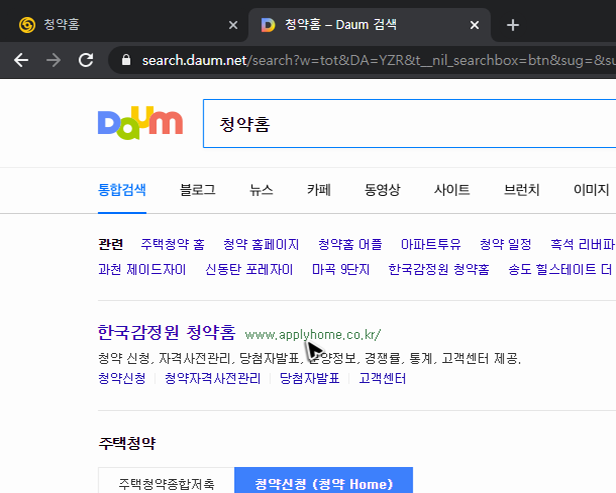
Task: Click the 주택청약 section heading
Action: pos(127,443)
